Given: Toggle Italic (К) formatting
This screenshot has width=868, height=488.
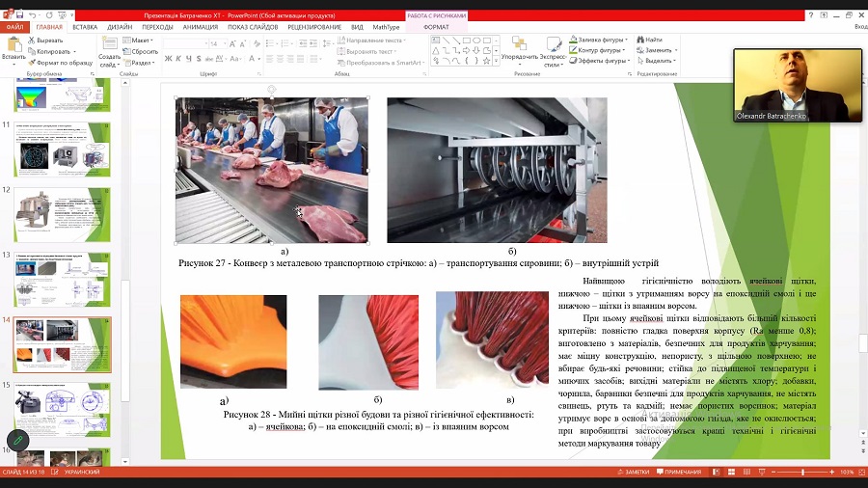Looking at the screenshot, I should click(178, 59).
